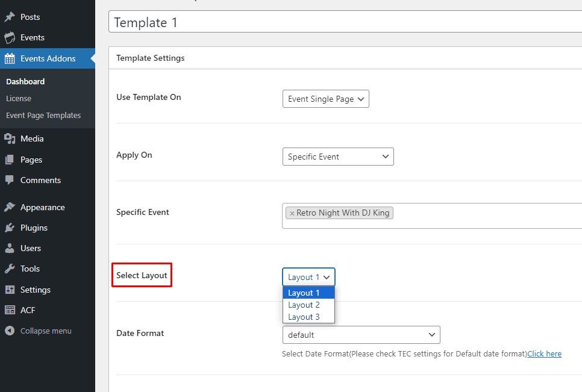Click the Tools wrench icon

coord(10,269)
